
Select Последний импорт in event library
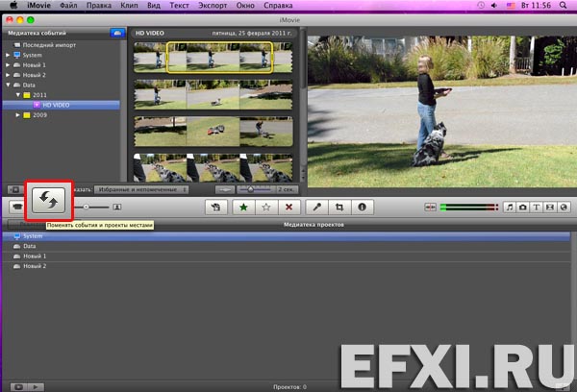point(49,45)
